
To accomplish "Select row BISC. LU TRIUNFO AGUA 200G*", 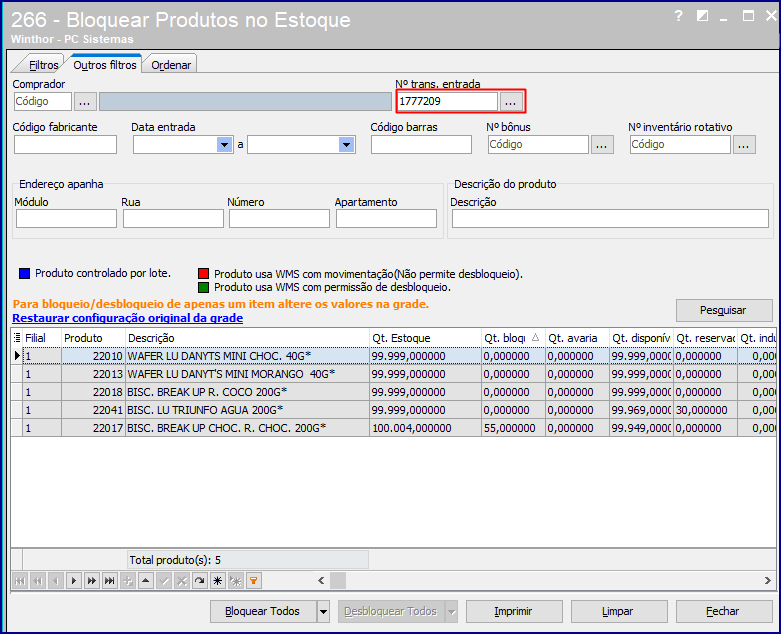I will pos(393,410).
